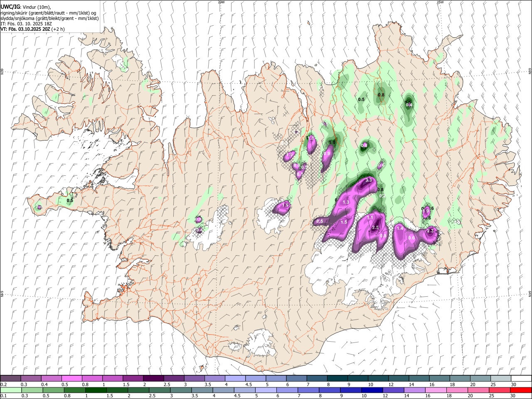Click the 0.3–0.4 mauve swatch in upper legend

[31, 379]
